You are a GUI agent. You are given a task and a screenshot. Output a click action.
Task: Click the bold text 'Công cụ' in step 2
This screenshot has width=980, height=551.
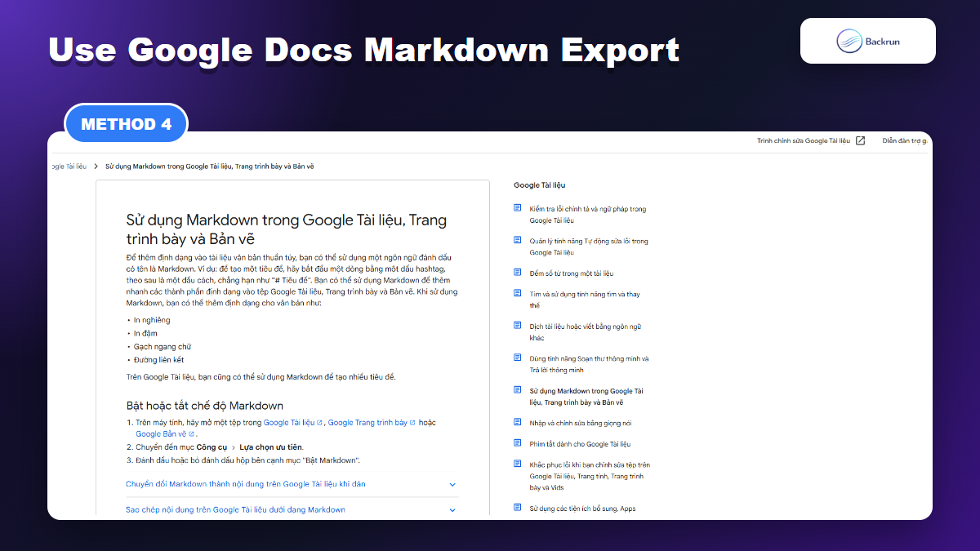click(x=212, y=447)
